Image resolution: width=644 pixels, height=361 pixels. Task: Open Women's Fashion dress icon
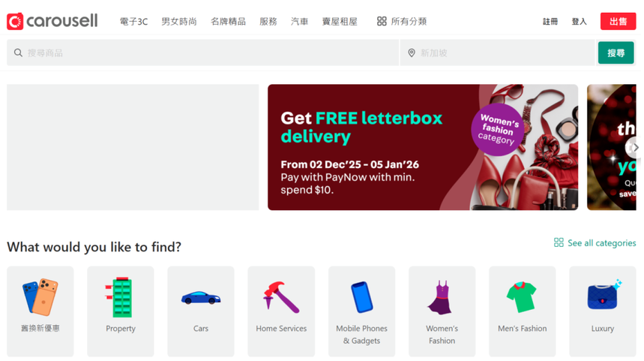[x=442, y=298]
